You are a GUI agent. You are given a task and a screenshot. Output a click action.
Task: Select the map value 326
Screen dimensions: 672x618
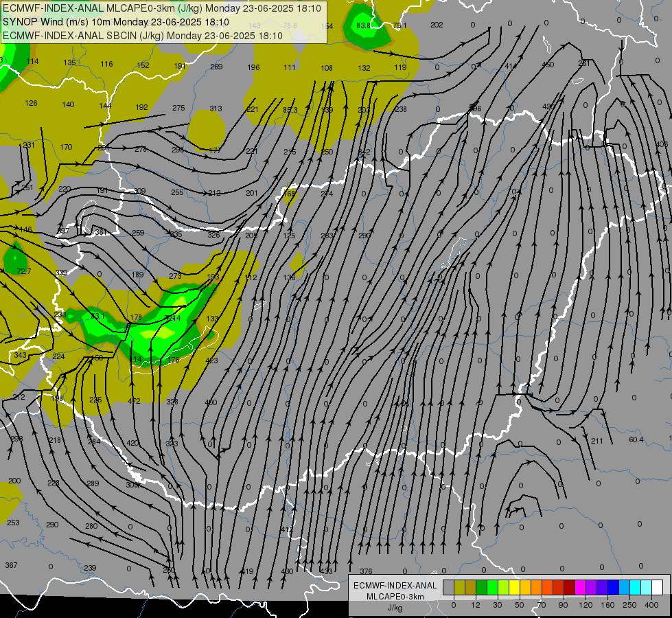pos(213,235)
